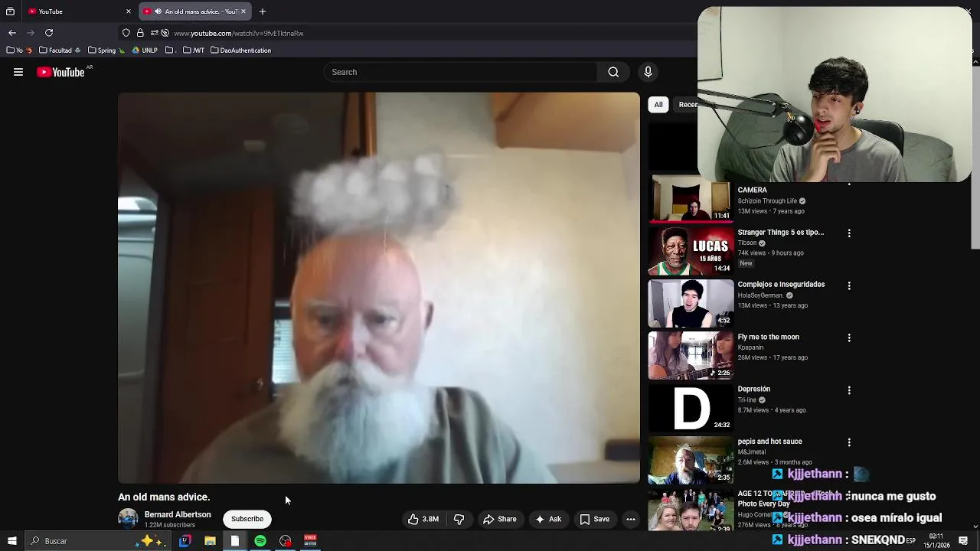Screen dimensions: 980x551
Task: Open the workspaces icon beside the tabs
Action: [10, 11]
